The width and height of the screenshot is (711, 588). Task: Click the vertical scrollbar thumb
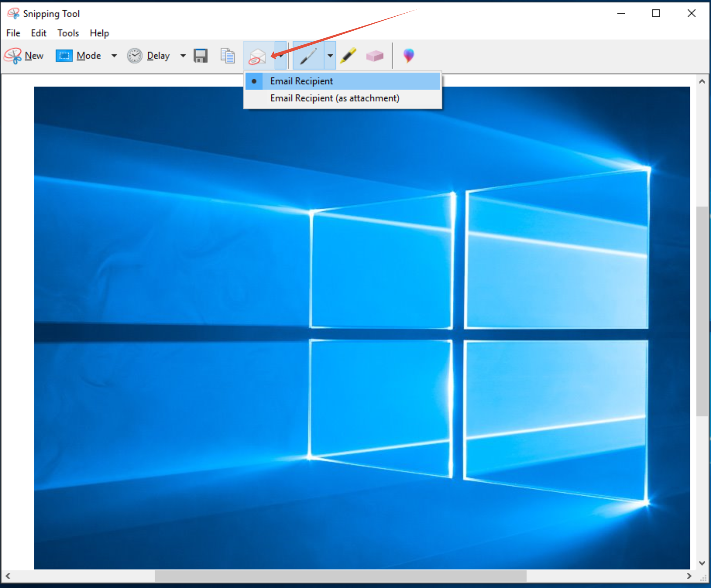click(702, 311)
